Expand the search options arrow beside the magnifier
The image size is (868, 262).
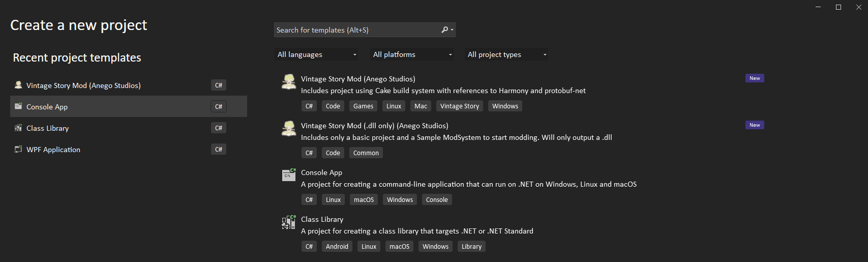[x=452, y=30]
